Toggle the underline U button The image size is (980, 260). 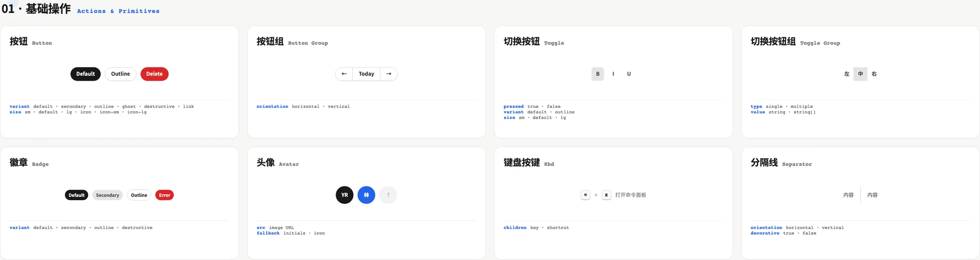click(x=629, y=74)
